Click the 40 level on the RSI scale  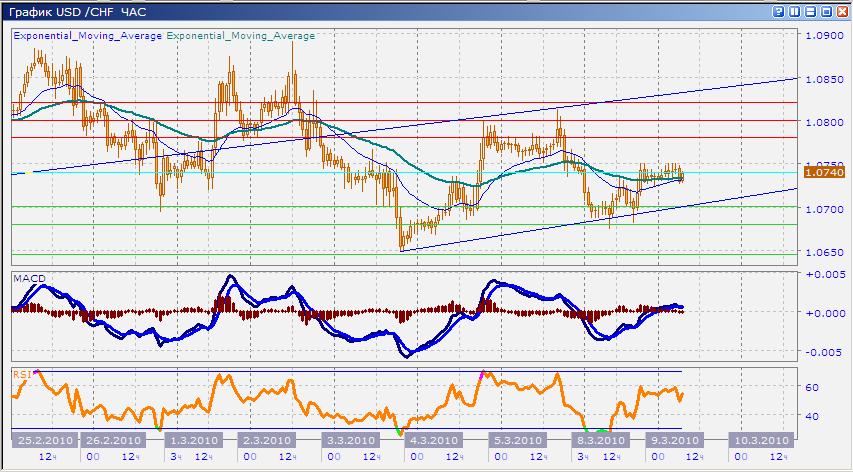coord(812,417)
